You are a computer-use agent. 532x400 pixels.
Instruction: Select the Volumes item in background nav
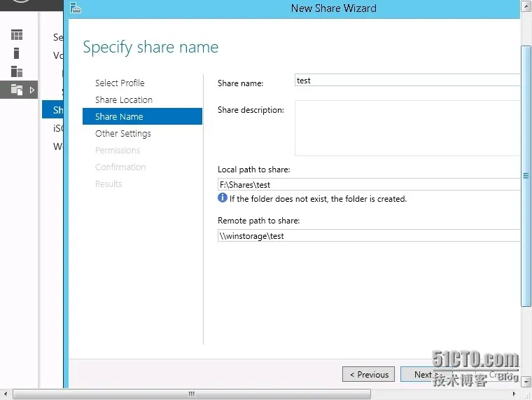click(x=58, y=55)
